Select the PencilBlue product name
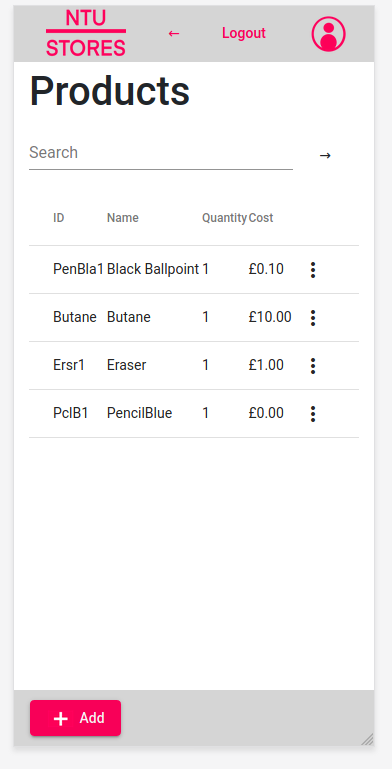This screenshot has height=769, width=392. click(139, 413)
